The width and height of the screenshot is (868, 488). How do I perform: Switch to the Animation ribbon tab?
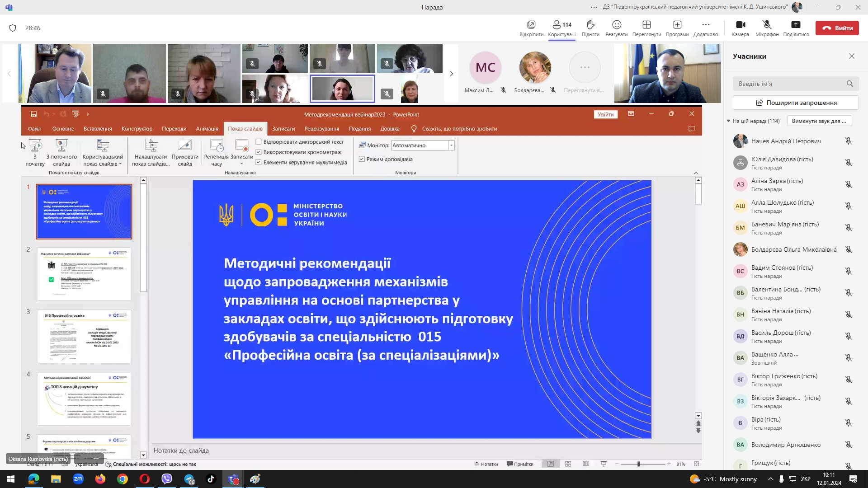207,129
